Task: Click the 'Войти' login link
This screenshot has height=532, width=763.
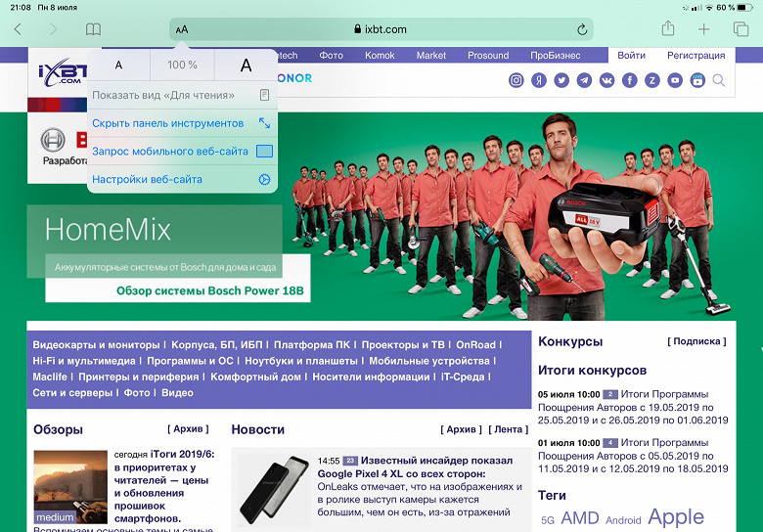Action: [631, 55]
